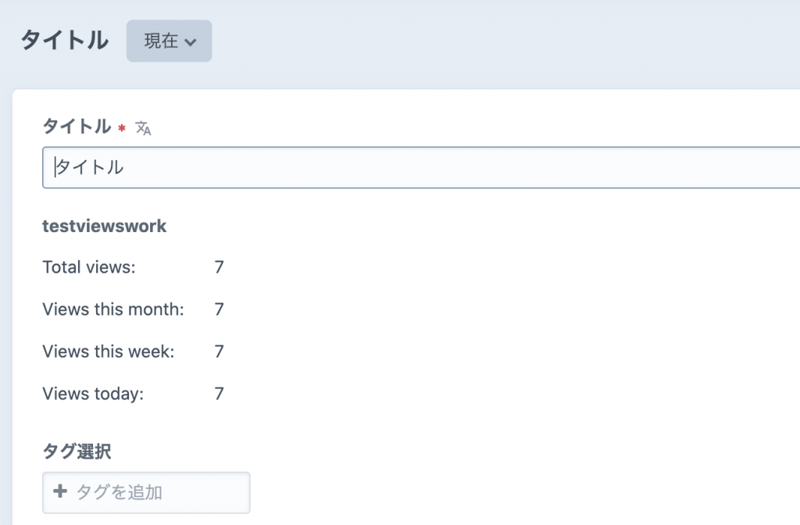
Task: Open the 現在 revision dropdown
Action: coord(168,41)
